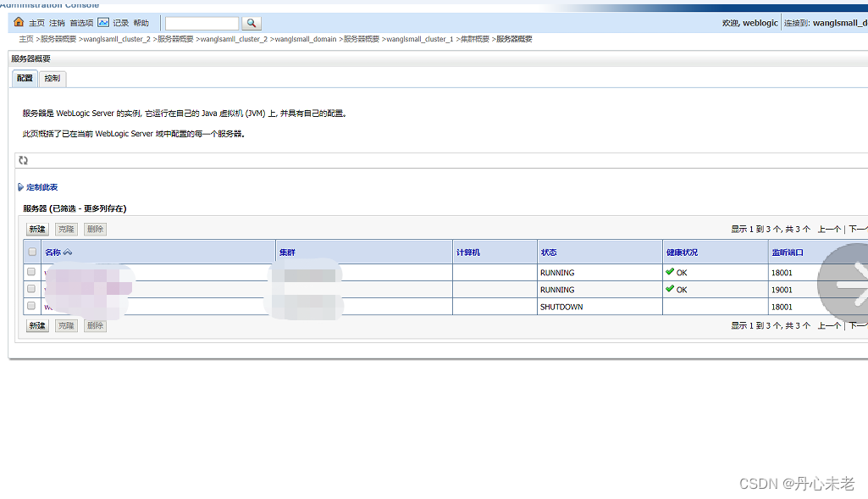868x499 pixels.
Task: Check the box for the 19001 server
Action: tap(31, 289)
